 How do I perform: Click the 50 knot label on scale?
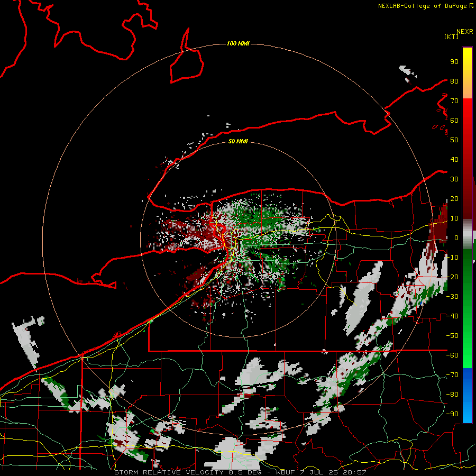pos(454,140)
